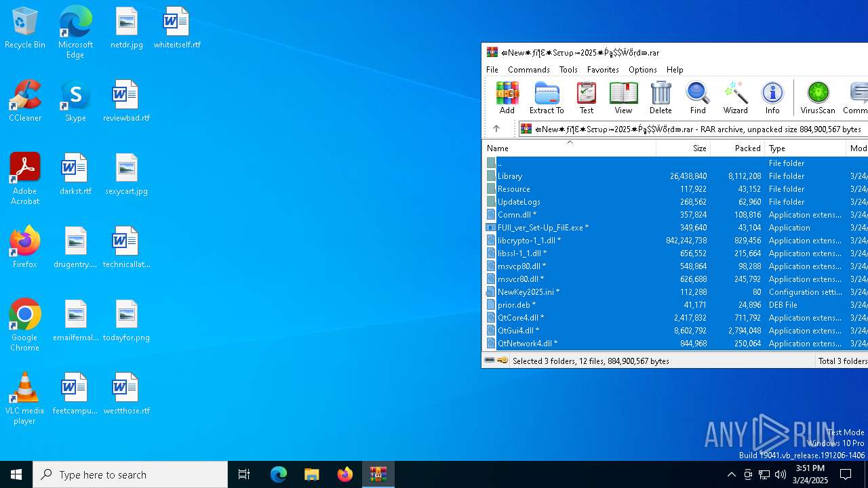Select Google Chrome desktop shortcut
Image resolution: width=868 pixels, height=488 pixels.
tap(25, 325)
